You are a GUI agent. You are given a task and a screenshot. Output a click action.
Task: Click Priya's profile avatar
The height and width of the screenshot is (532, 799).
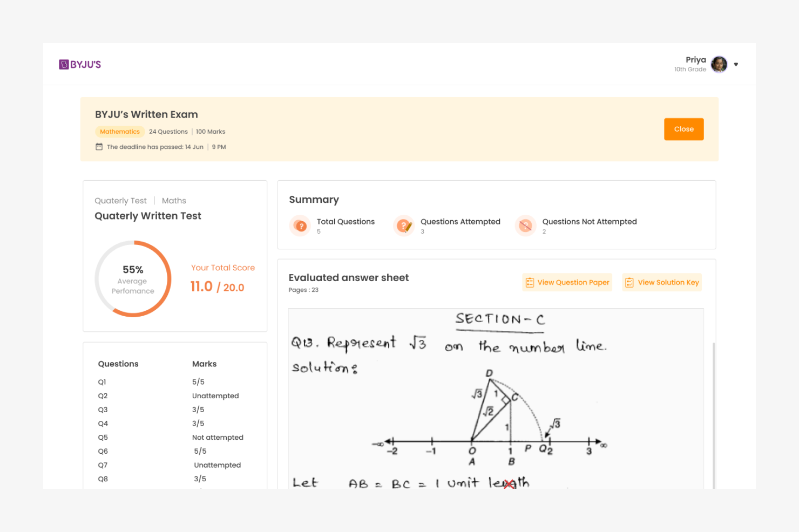click(719, 64)
